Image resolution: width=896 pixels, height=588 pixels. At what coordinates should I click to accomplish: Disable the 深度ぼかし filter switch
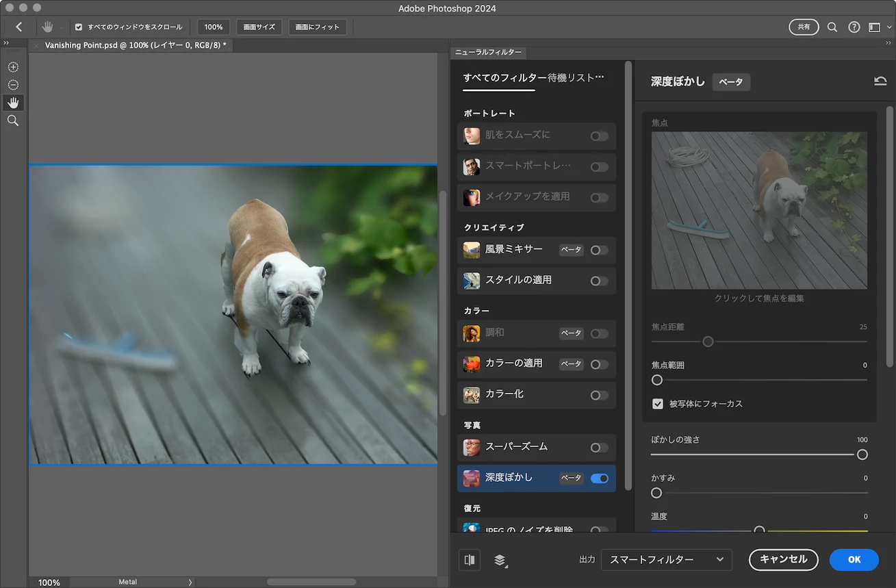[x=599, y=478]
